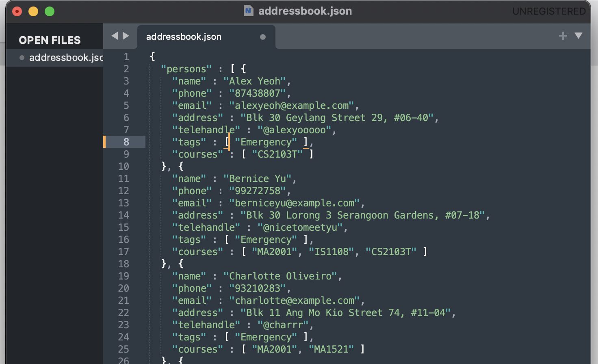Go forward with the right navigation arrow
This screenshot has height=364, width=598.
pos(126,36)
